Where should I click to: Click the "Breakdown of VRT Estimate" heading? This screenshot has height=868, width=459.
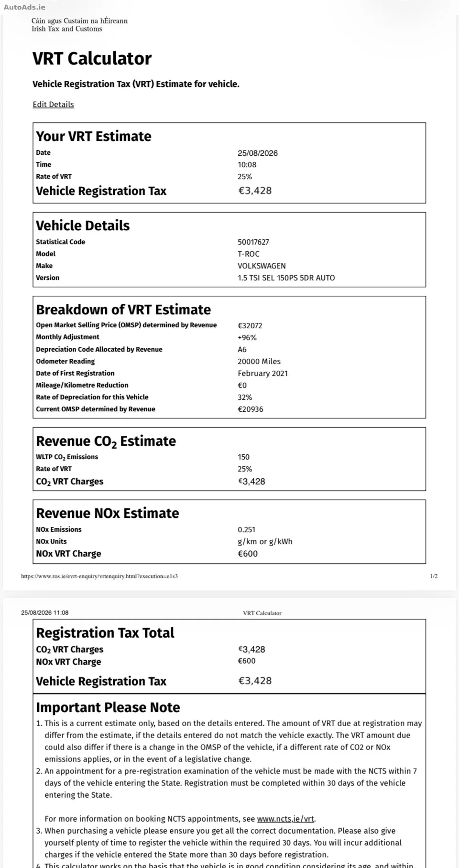tap(123, 310)
